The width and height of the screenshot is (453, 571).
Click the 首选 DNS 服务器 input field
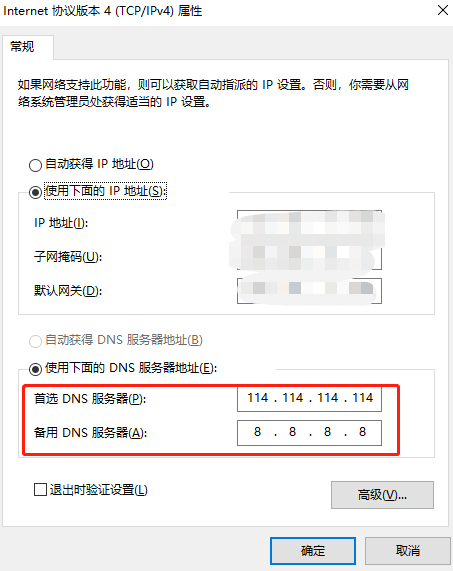pyautogui.click(x=309, y=399)
